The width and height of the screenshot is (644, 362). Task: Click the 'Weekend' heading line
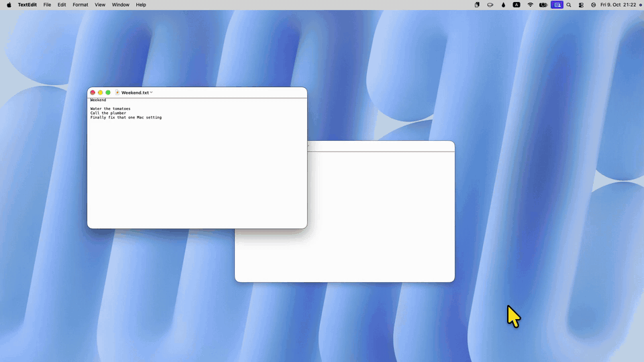point(98,100)
